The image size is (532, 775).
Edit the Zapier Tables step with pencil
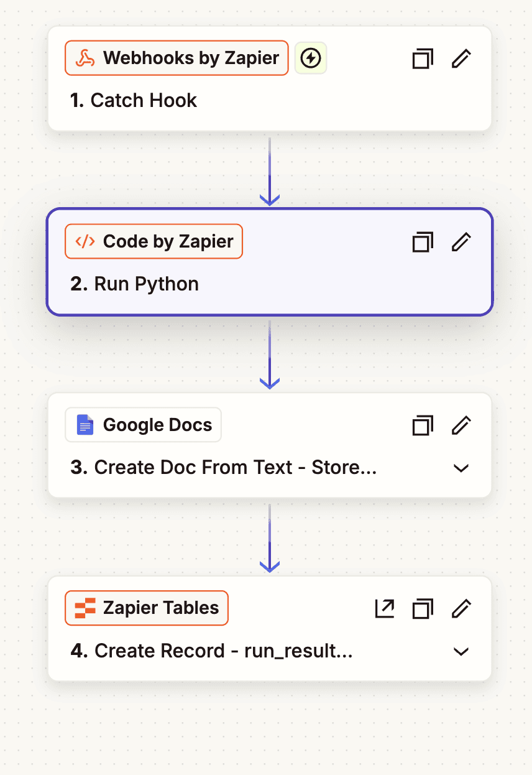(x=461, y=608)
